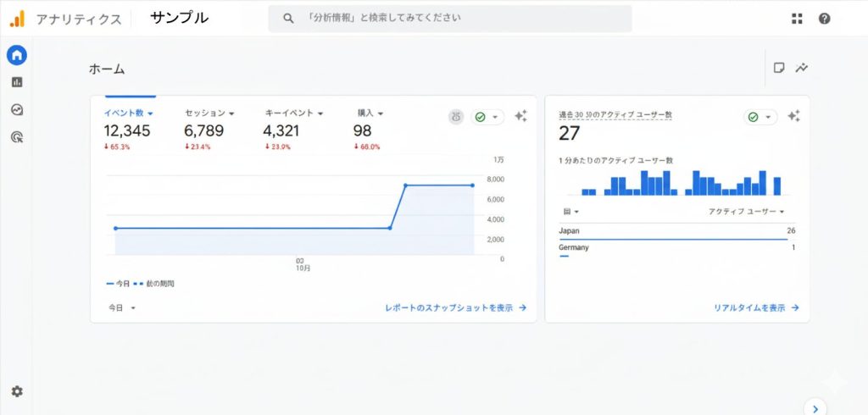Image resolution: width=868 pixels, height=415 pixels.
Task: Click the sparkle icon on realtime card
Action: 793,117
